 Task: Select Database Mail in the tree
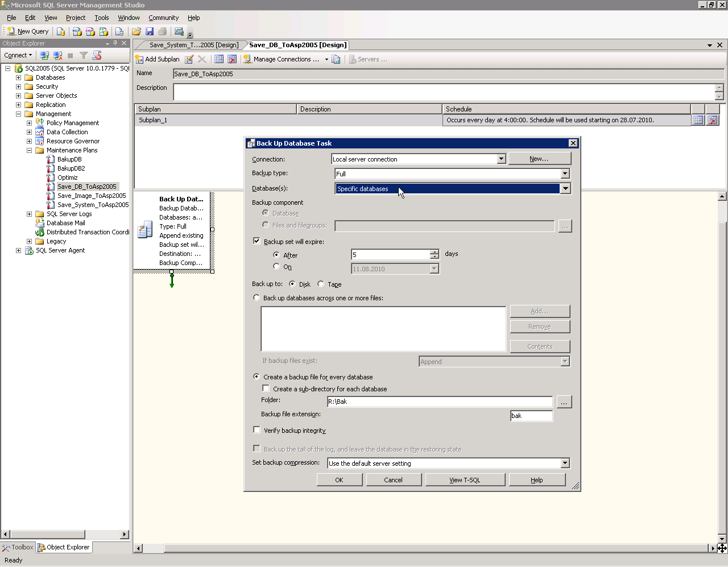click(65, 223)
